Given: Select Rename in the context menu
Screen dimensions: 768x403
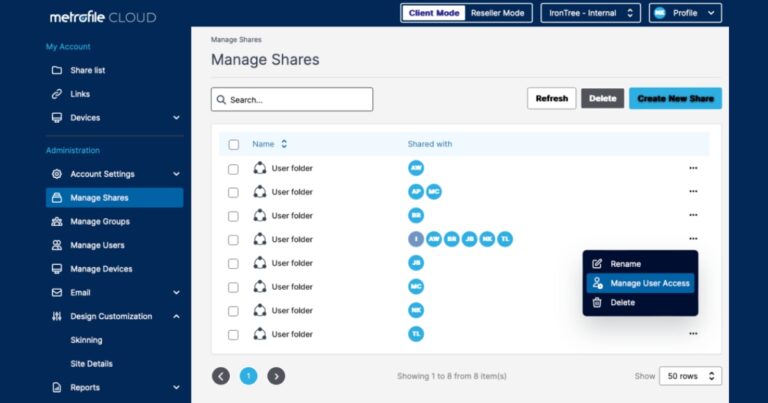Looking at the screenshot, I should 625,264.
